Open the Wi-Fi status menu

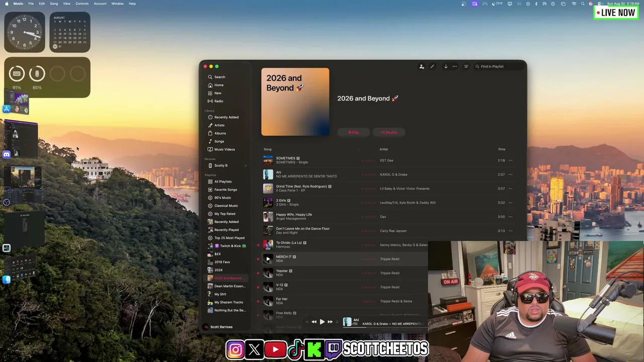point(574,4)
